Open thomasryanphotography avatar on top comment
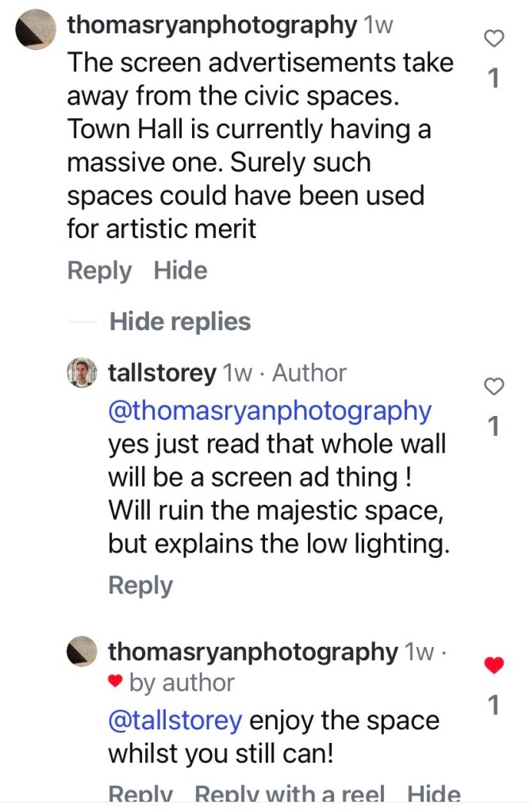This screenshot has height=812, width=530. (x=36, y=30)
